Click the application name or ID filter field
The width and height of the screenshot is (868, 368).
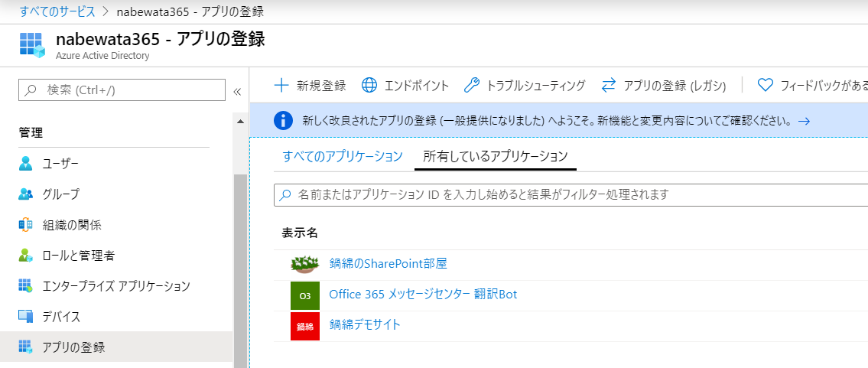click(x=571, y=195)
